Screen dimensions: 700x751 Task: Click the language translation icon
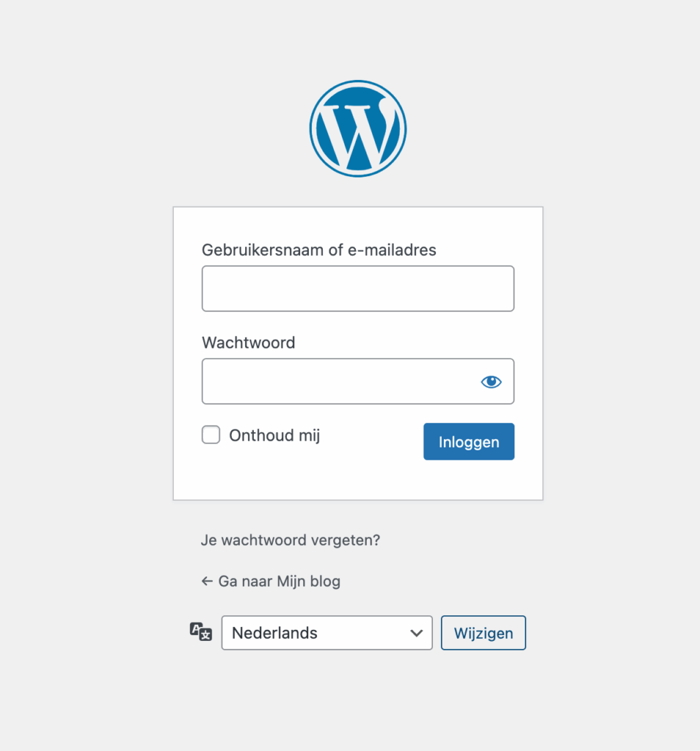tap(201, 631)
